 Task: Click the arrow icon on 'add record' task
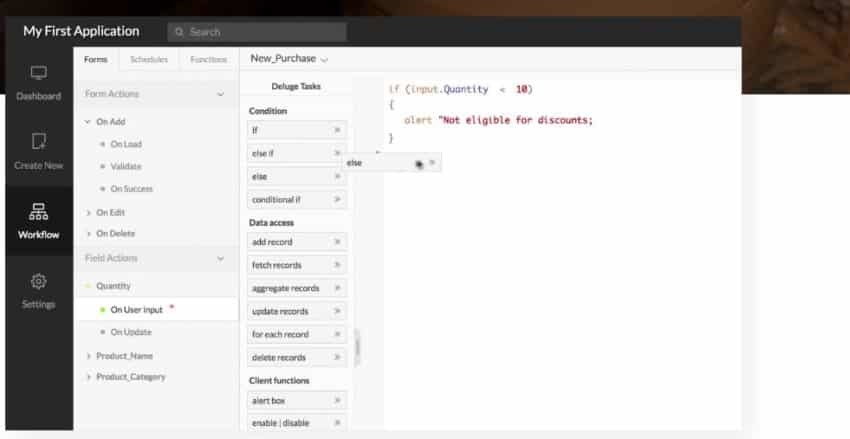click(x=337, y=243)
